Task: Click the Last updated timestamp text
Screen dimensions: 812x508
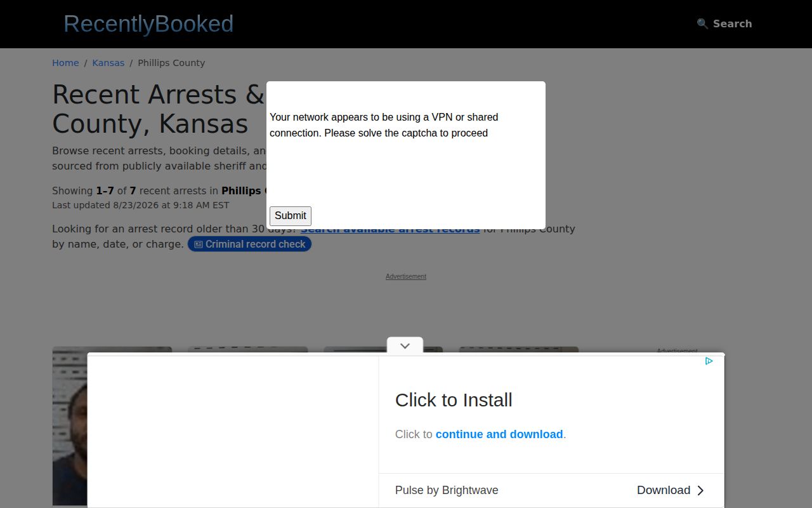Action: [x=141, y=205]
